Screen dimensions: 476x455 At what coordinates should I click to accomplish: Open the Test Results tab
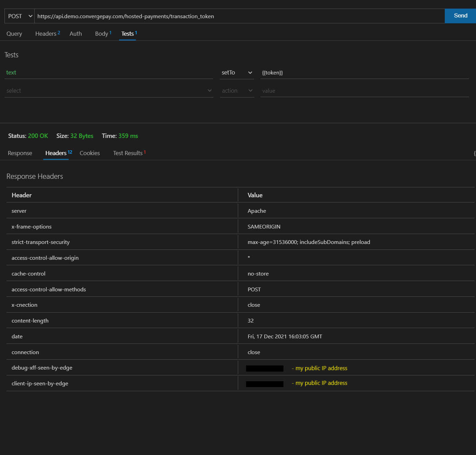tap(128, 153)
